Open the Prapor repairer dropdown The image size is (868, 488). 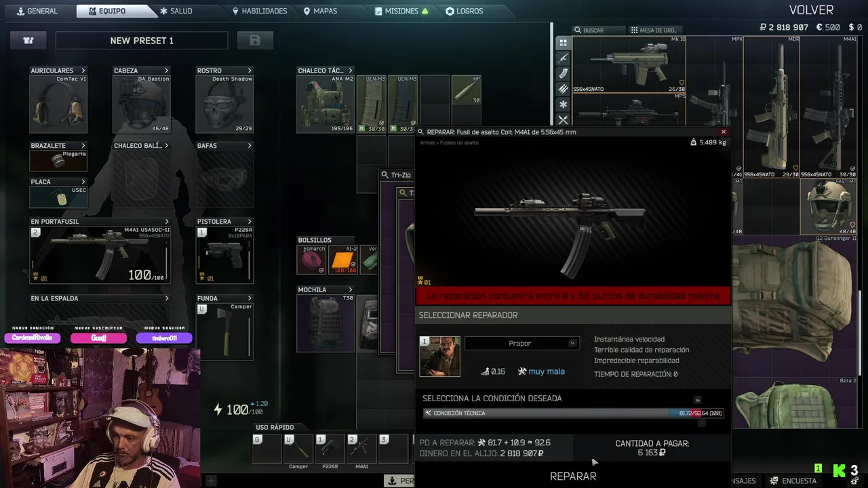point(521,344)
